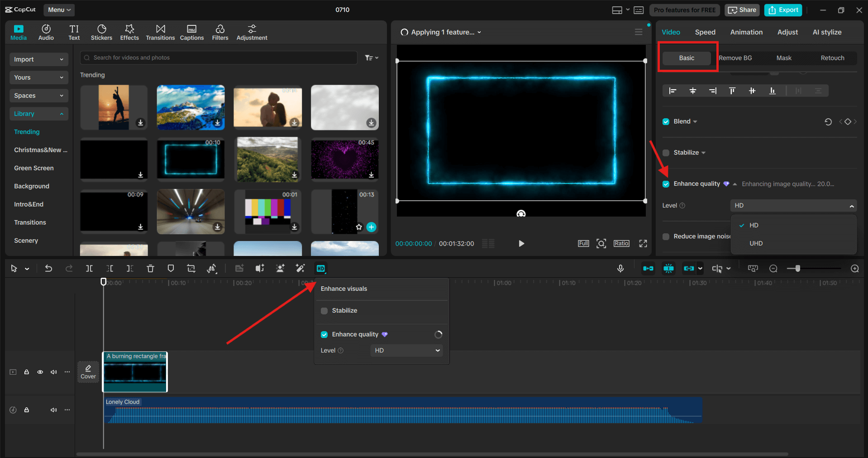Open the Captions panel

click(192, 32)
